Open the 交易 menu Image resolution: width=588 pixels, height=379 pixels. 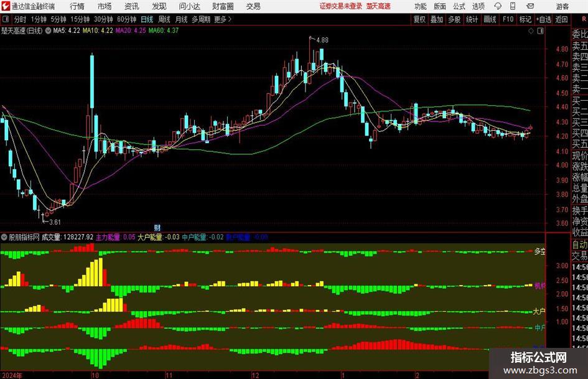tap(253, 6)
